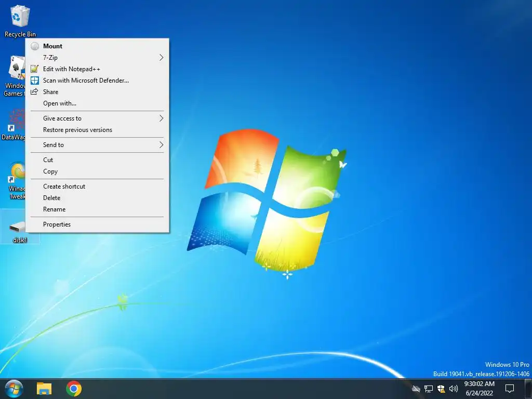Select the Windows Games desktop icon
The width and height of the screenshot is (532, 399).
14,76
